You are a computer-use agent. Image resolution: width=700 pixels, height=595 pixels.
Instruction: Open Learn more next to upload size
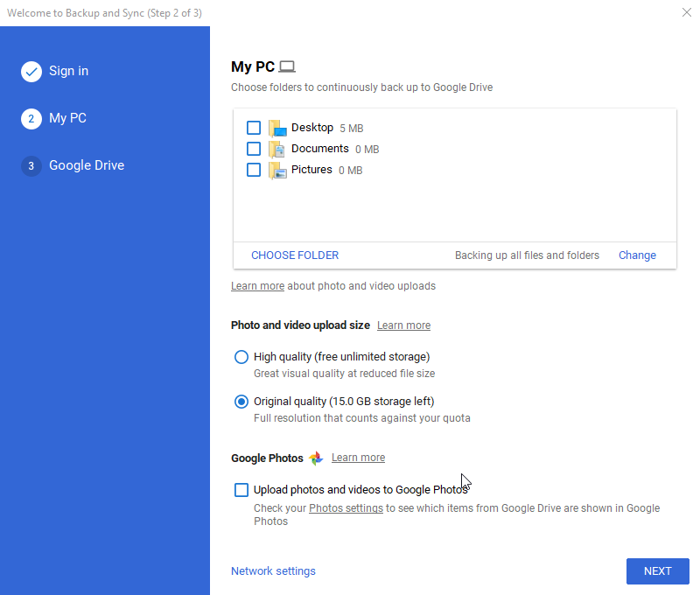tap(403, 325)
